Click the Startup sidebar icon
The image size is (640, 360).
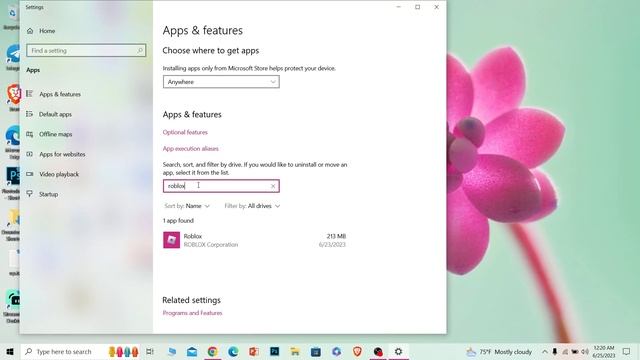(29, 194)
